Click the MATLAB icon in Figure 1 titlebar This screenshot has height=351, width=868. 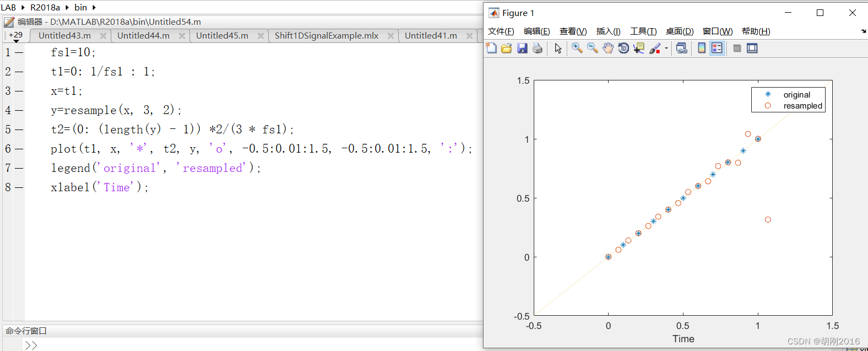click(494, 13)
